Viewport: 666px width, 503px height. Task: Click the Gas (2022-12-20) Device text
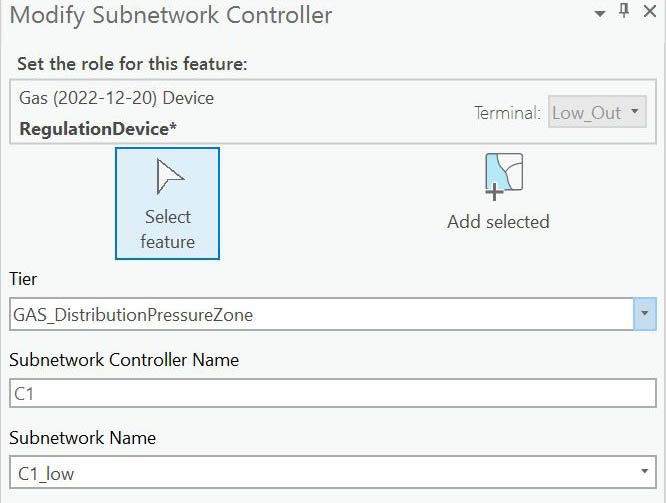(x=116, y=98)
